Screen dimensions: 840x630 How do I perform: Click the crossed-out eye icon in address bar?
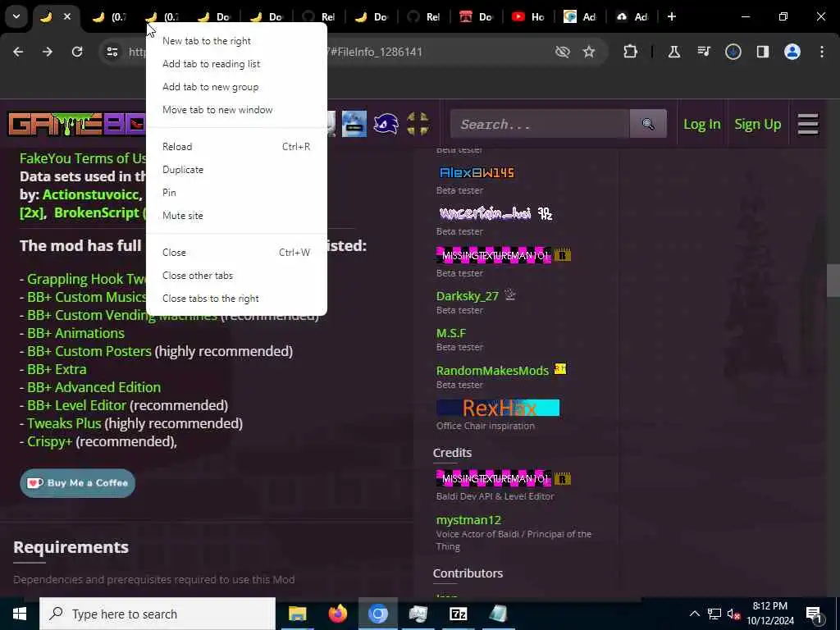pos(562,52)
